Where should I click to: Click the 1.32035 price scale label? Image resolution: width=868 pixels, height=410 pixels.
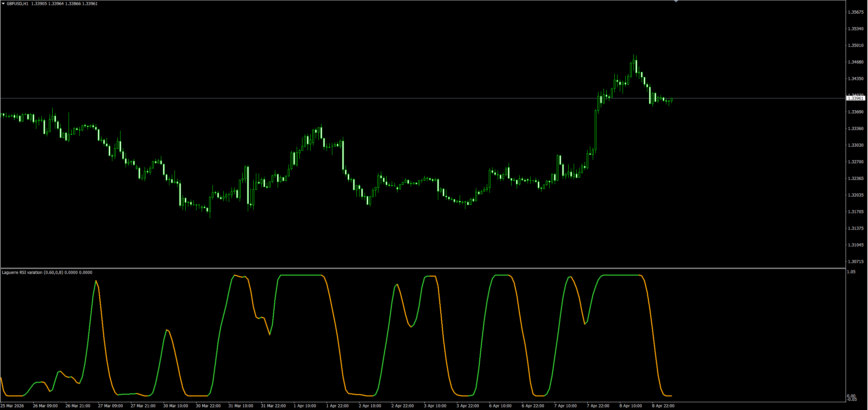[855, 195]
